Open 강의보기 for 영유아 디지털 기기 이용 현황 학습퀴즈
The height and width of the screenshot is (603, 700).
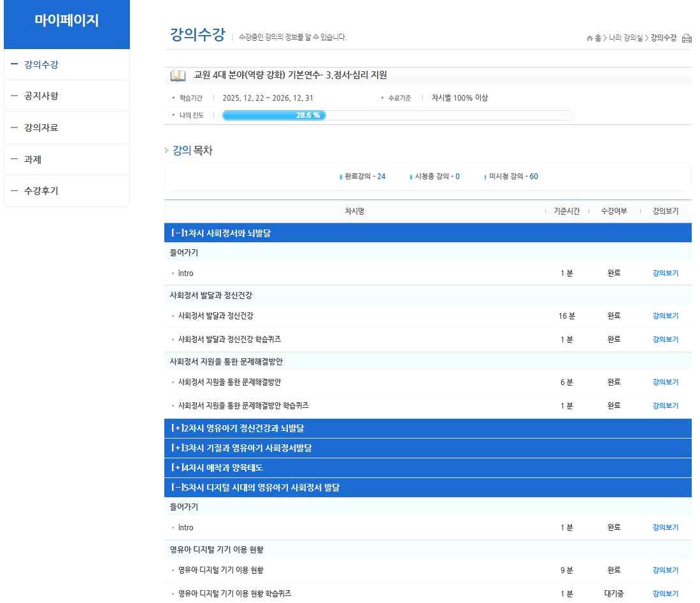point(665,594)
